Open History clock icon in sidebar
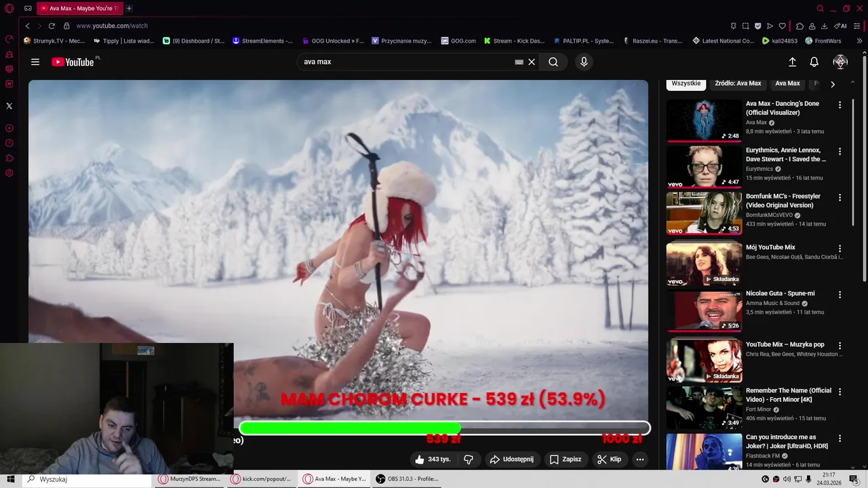Image resolution: width=868 pixels, height=488 pixels. pos(9,143)
